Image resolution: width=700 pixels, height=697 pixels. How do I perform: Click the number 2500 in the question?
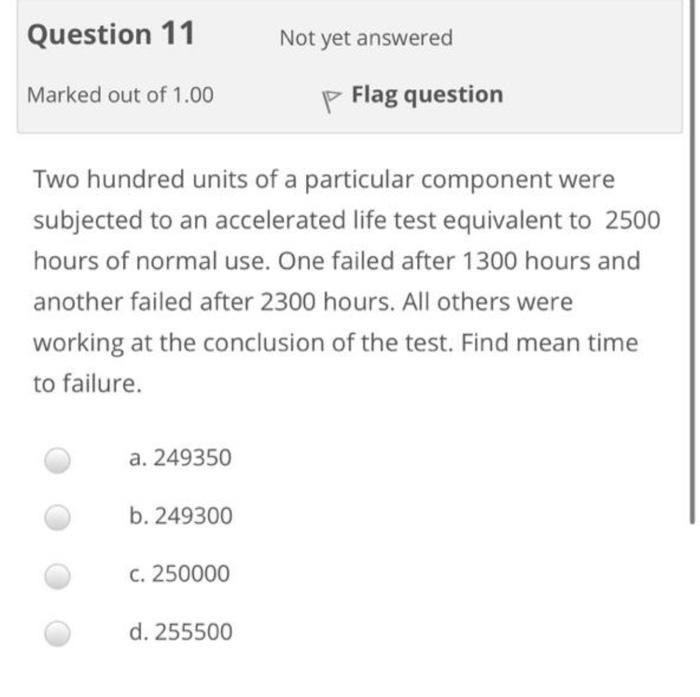[x=632, y=220]
